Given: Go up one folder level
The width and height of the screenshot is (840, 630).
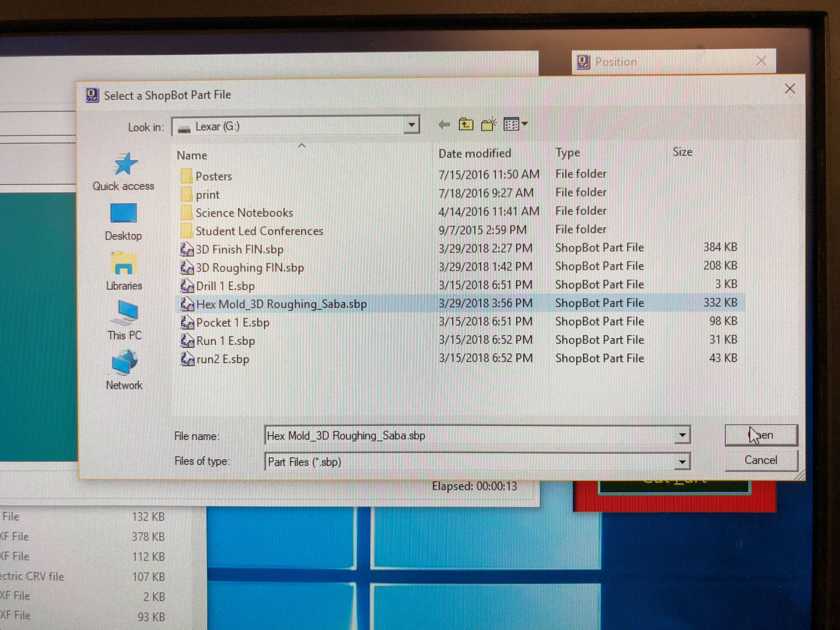Looking at the screenshot, I should click(x=466, y=125).
